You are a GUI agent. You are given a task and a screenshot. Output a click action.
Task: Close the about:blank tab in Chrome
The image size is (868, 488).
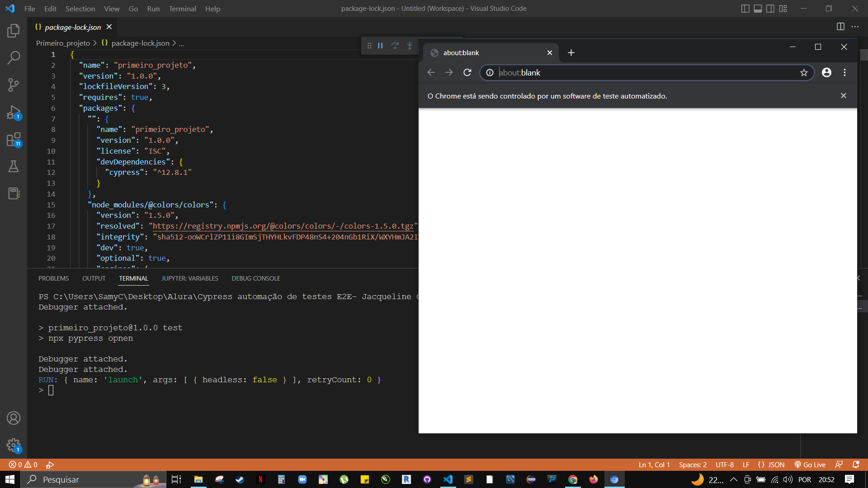coord(550,53)
